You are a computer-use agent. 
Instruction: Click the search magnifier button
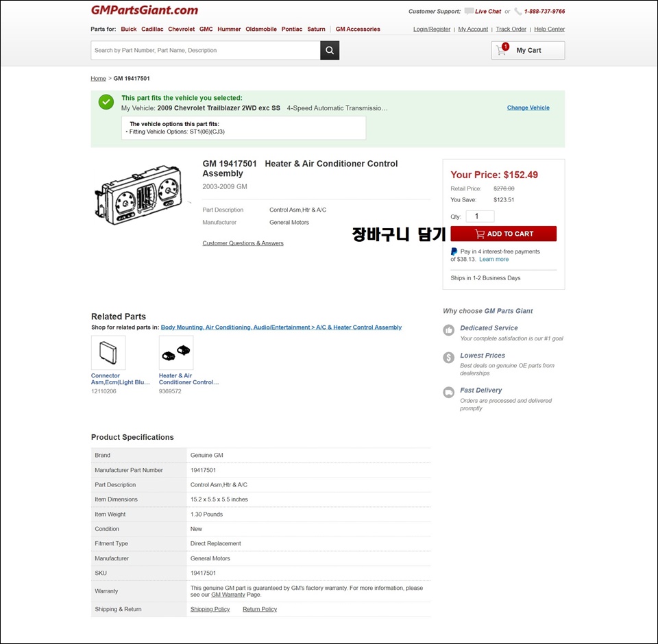330,50
